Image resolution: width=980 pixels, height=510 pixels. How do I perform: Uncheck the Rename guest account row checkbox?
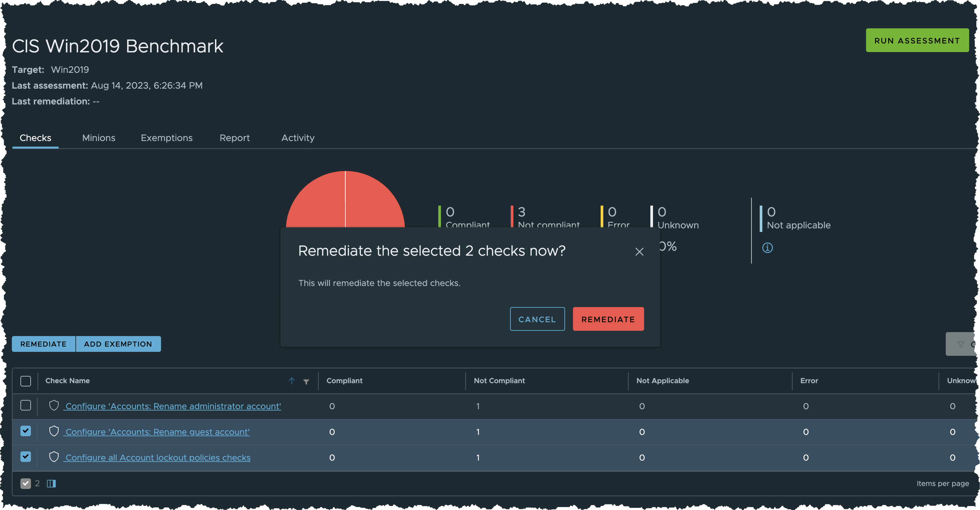pyautogui.click(x=25, y=431)
